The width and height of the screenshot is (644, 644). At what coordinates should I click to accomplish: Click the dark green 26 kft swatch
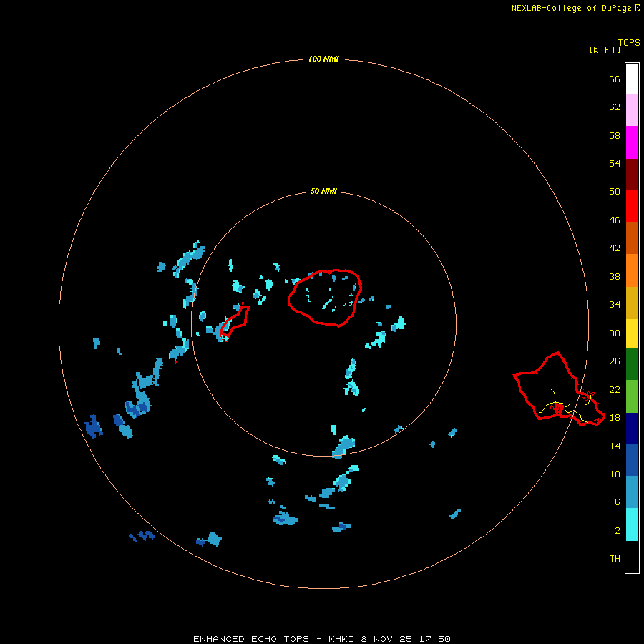[632, 364]
